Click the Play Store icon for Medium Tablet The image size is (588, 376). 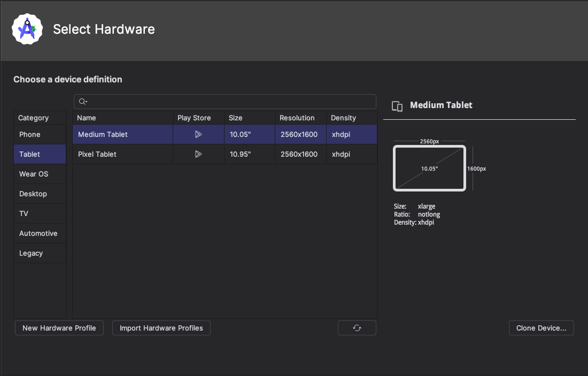[198, 134]
